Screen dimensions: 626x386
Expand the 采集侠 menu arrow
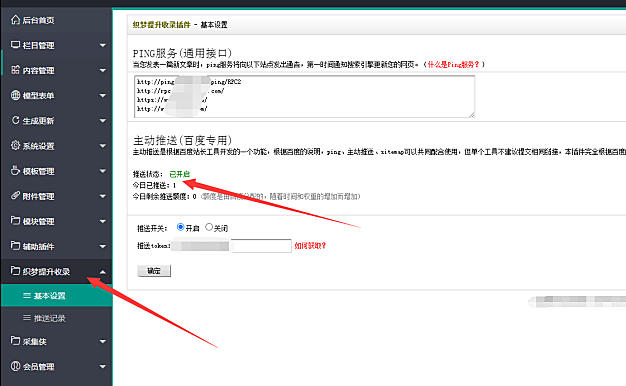click(103, 342)
